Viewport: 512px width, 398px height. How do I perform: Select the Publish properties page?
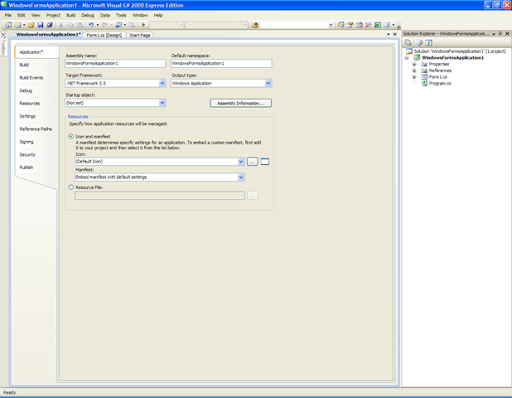pyautogui.click(x=26, y=167)
